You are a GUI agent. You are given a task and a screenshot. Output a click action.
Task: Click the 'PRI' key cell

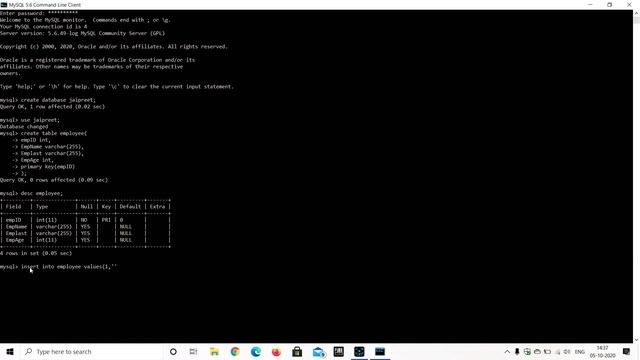point(106,220)
